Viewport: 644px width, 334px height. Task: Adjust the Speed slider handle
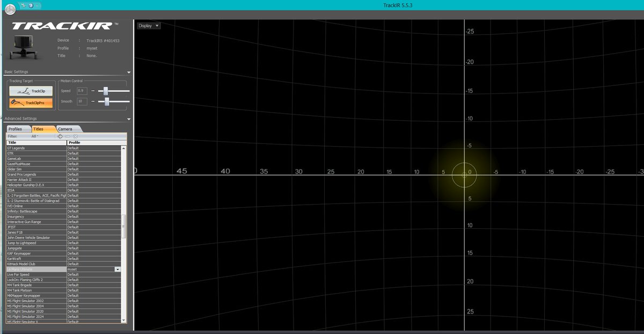106,91
